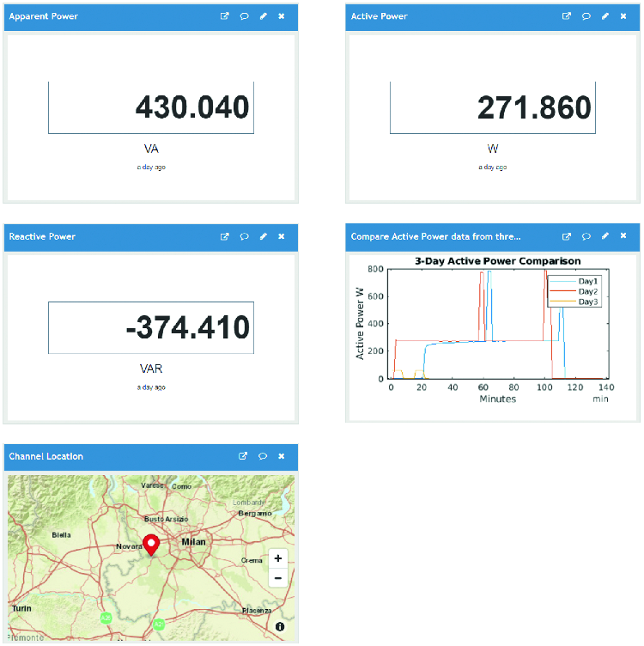
Task: Click the Day2 legend entry in chart
Action: [x=587, y=291]
